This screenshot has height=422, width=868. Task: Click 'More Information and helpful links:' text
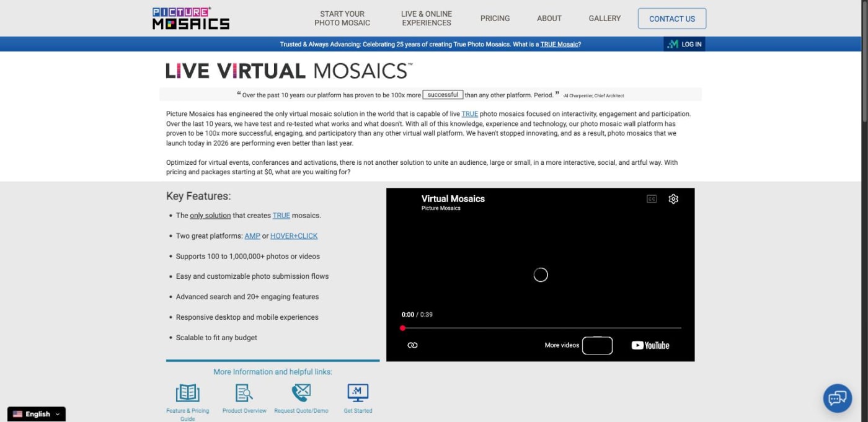point(273,372)
